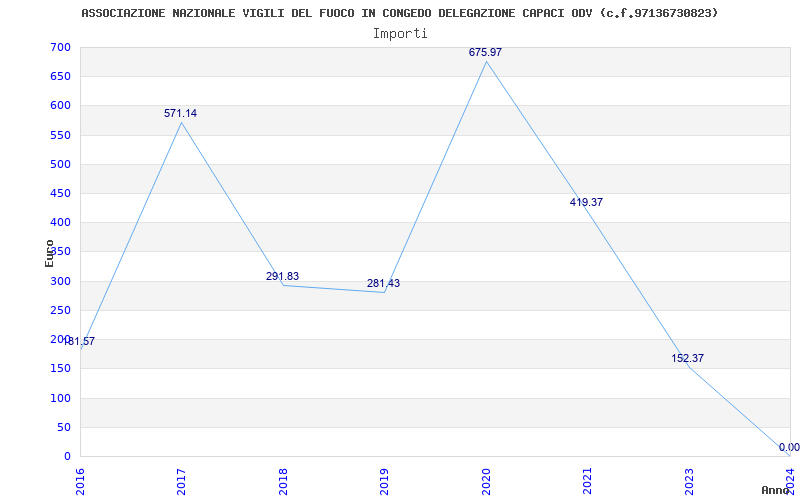Click the 0.00 data label at 2024
800x500 pixels.
click(789, 447)
